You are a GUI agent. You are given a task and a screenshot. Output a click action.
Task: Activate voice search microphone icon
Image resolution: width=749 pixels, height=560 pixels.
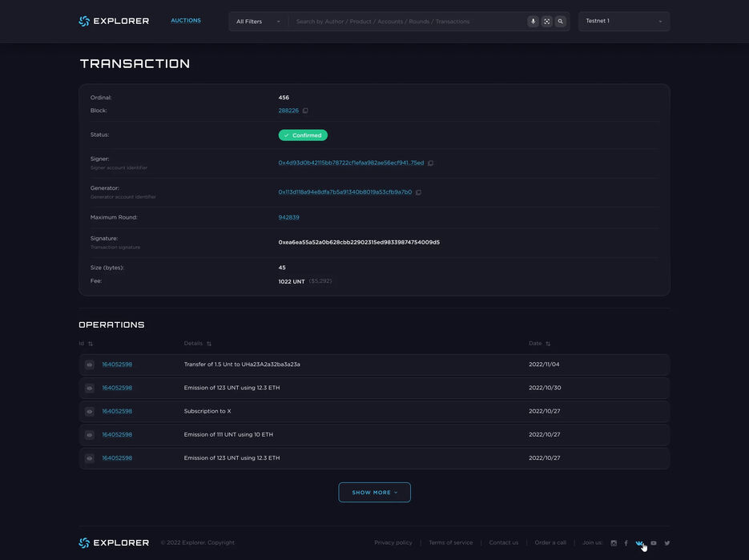point(533,22)
